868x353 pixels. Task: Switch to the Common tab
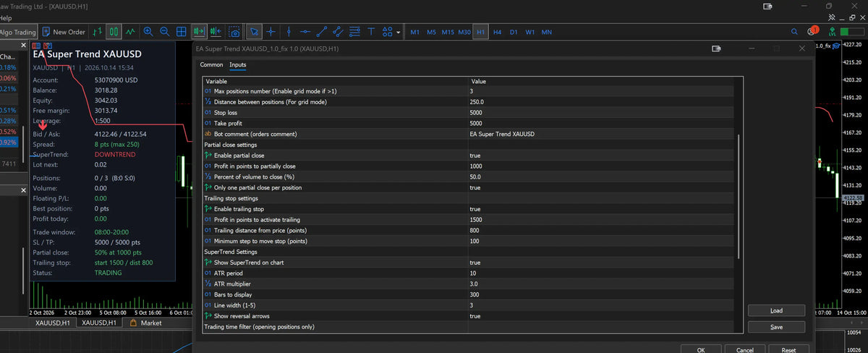(x=212, y=65)
